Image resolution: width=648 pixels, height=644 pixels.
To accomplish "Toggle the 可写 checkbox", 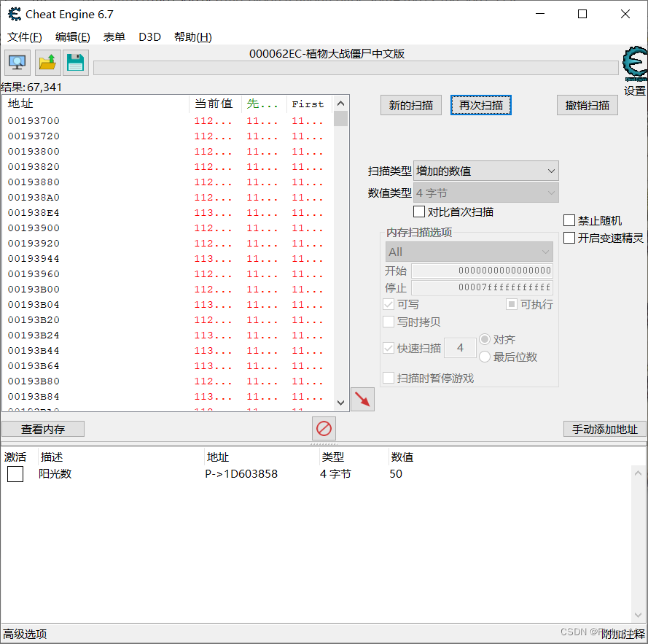I will (389, 304).
